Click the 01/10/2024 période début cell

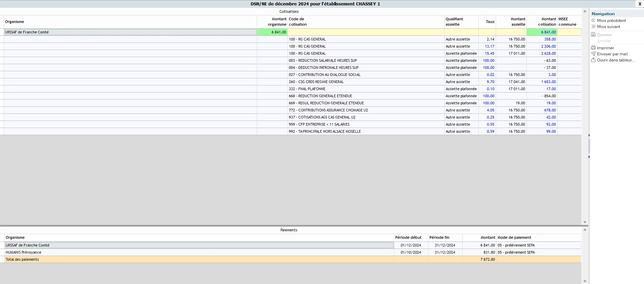(411, 252)
